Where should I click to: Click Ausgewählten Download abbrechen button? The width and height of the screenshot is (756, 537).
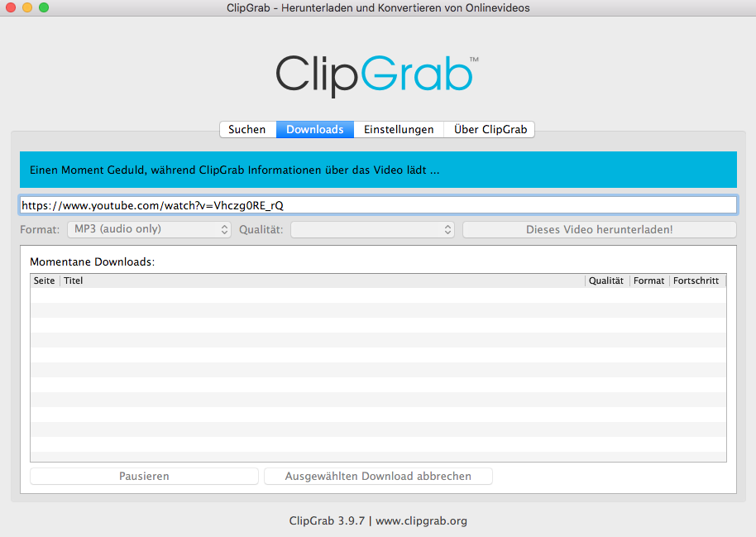tap(378, 477)
